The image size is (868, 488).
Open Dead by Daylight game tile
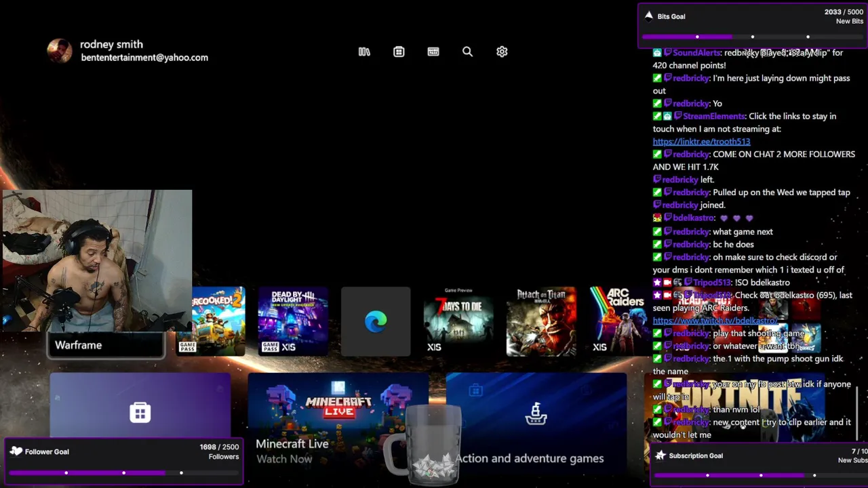click(x=293, y=321)
